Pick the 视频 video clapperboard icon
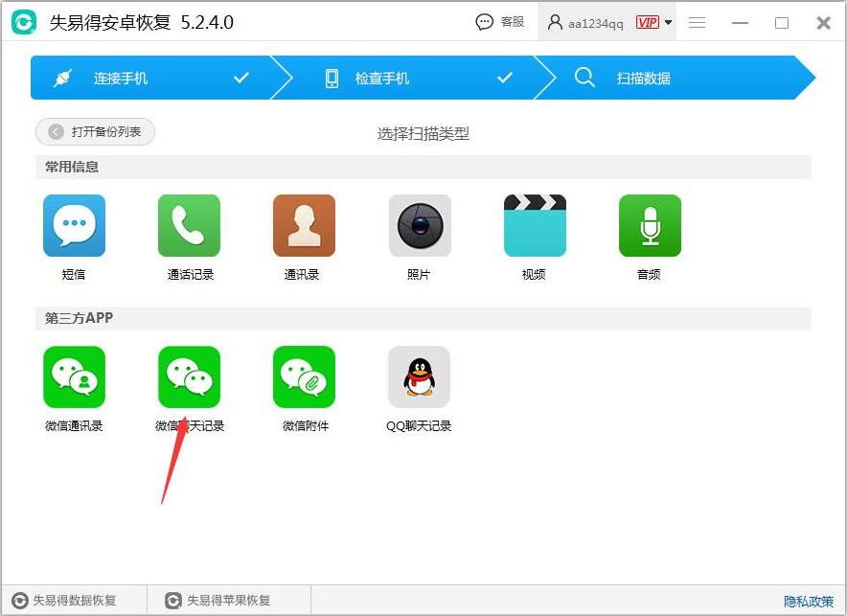The image size is (847, 616). [x=535, y=226]
